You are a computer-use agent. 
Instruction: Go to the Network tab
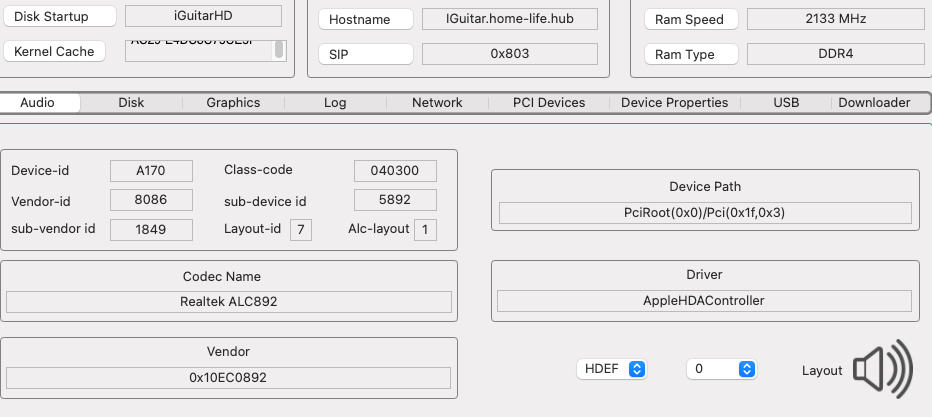pos(437,103)
